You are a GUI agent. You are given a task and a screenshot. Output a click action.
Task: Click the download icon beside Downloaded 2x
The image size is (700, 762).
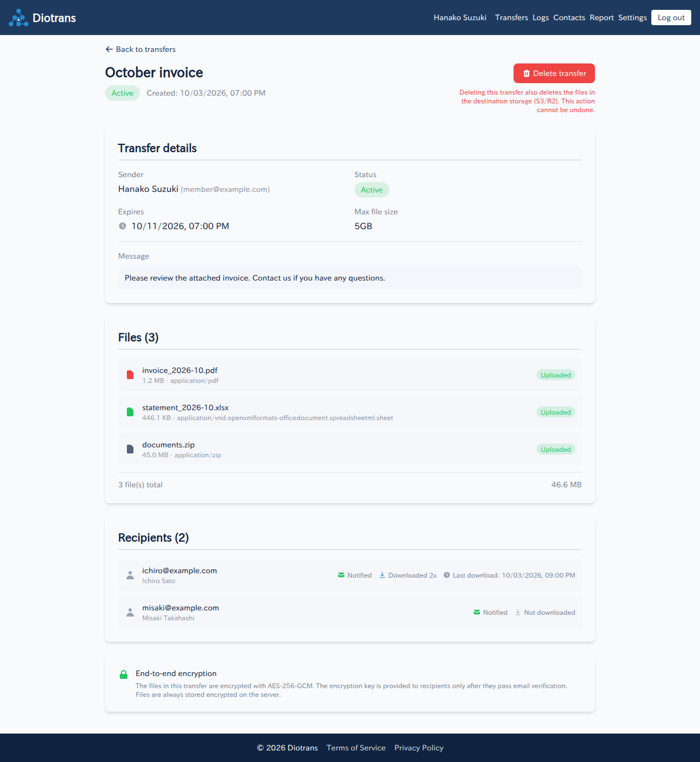(x=382, y=575)
